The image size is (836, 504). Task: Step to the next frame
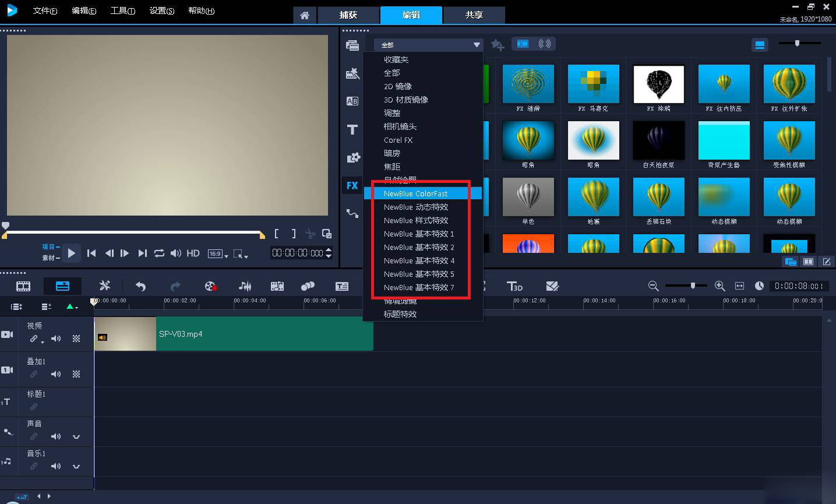click(x=125, y=253)
